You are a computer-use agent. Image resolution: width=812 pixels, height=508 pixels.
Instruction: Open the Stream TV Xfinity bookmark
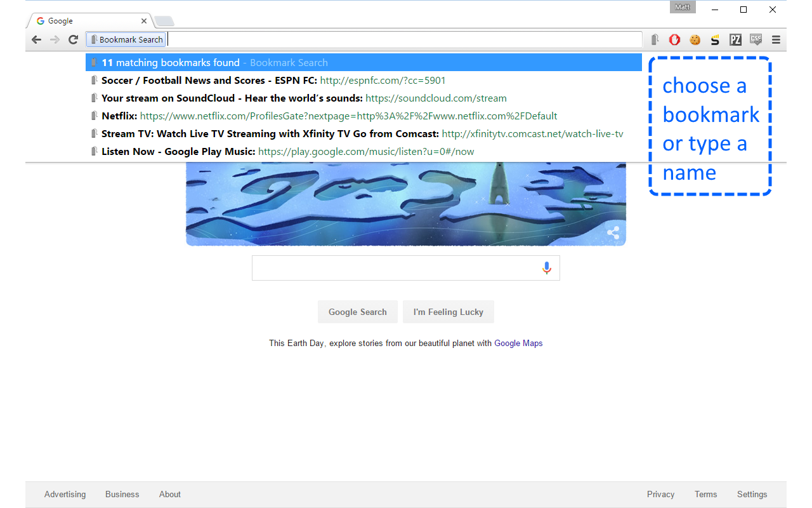363,133
